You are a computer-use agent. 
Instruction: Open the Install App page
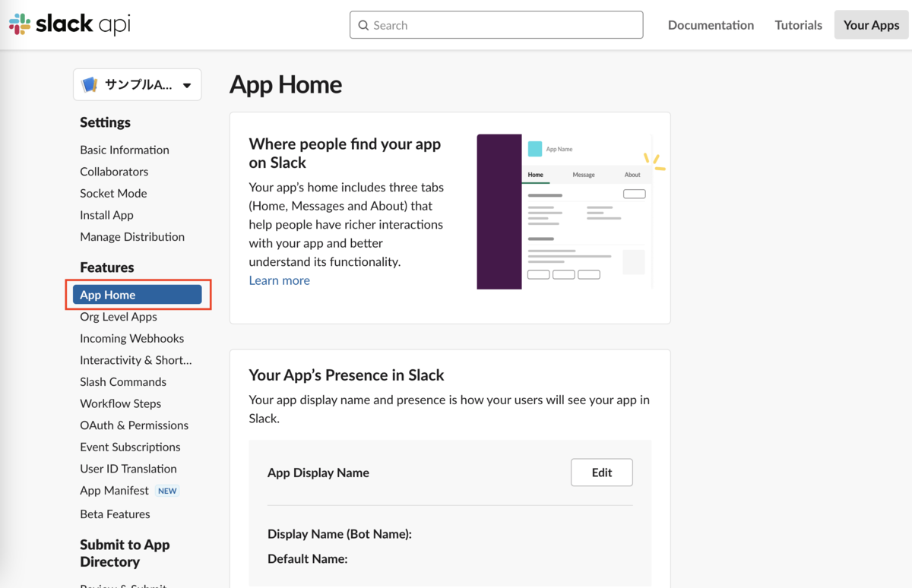106,215
